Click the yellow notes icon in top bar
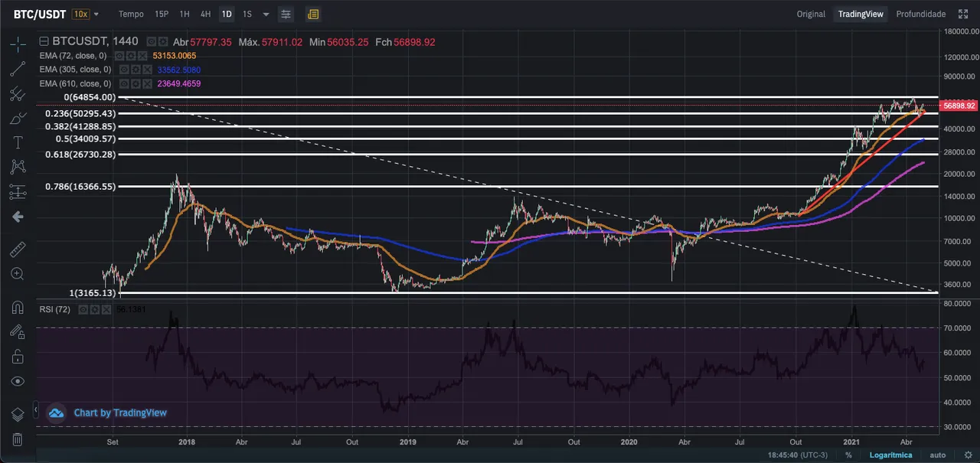The image size is (980, 463). [312, 14]
